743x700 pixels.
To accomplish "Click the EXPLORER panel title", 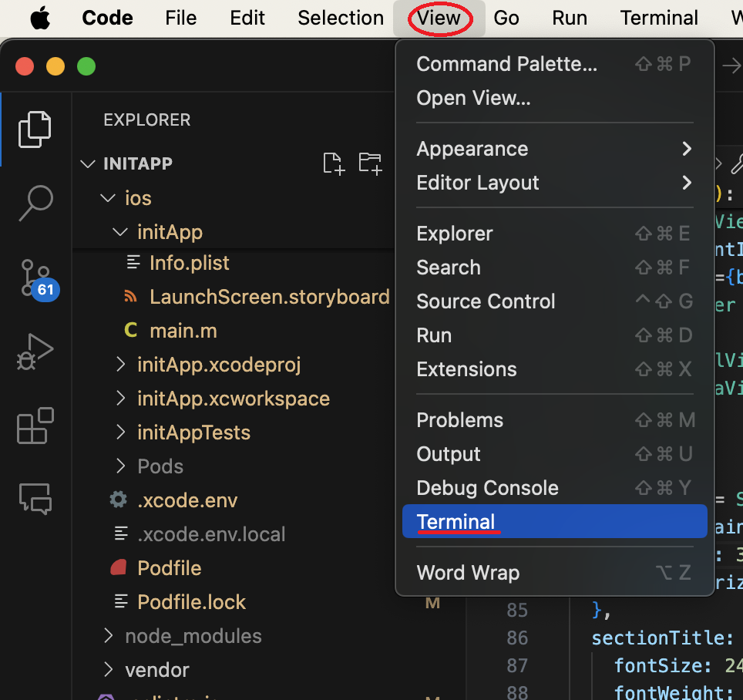I will click(147, 120).
